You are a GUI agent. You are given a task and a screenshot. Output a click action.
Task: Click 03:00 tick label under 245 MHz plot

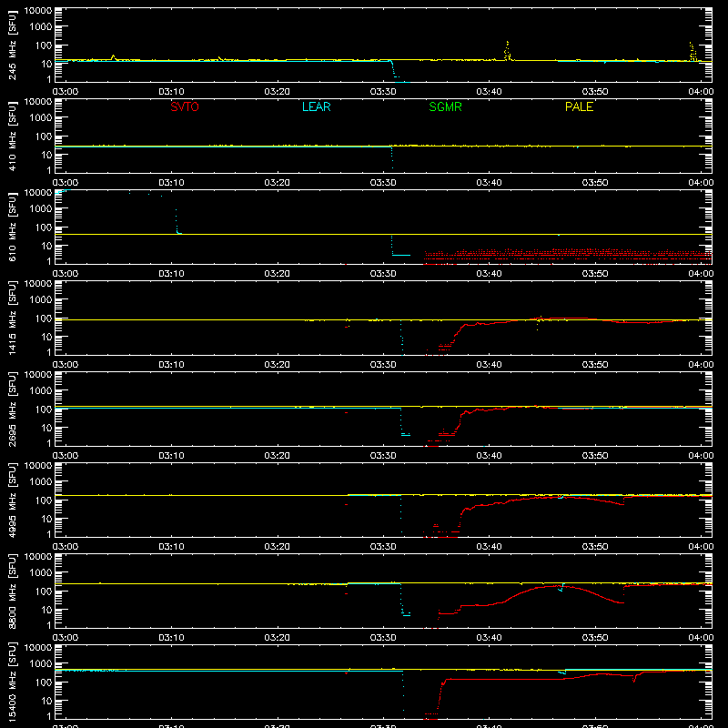[x=66, y=92]
